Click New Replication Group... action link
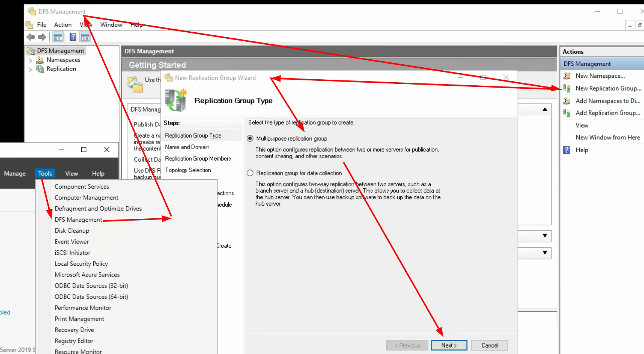The image size is (644, 354). (x=608, y=88)
